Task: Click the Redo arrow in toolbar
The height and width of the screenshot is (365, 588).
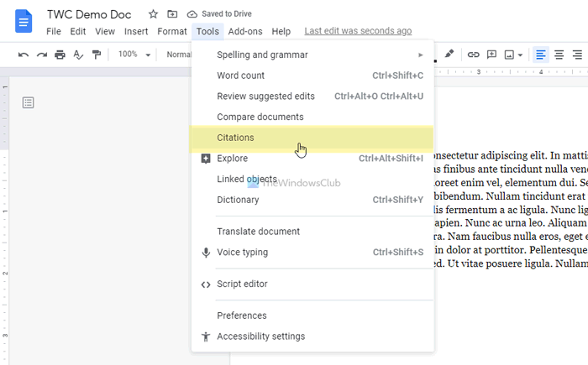Action: coord(41,55)
